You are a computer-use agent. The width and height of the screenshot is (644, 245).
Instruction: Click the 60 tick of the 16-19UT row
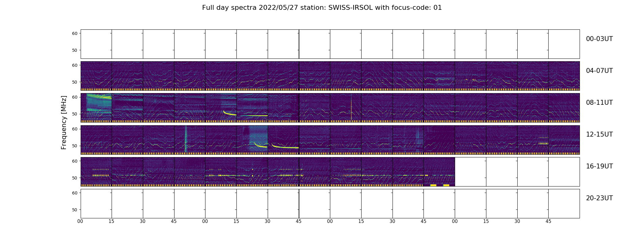pos(75,161)
